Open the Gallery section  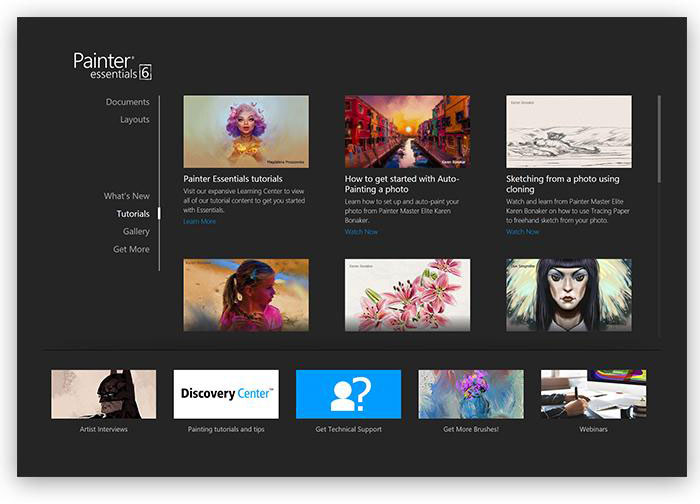tap(136, 231)
